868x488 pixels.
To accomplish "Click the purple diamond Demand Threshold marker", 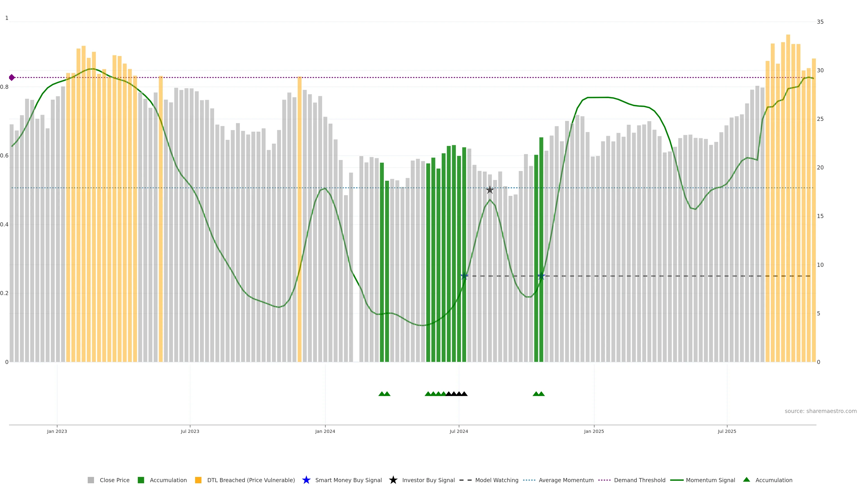I will pos(12,77).
